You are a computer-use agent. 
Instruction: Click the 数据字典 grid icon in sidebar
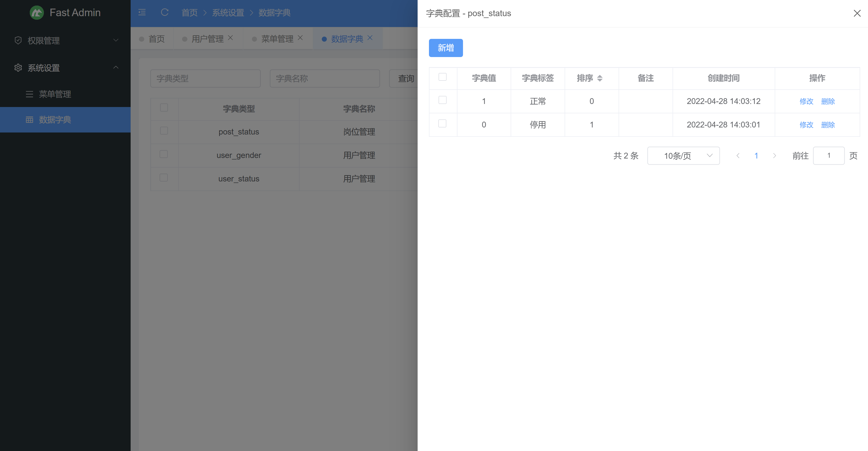30,120
